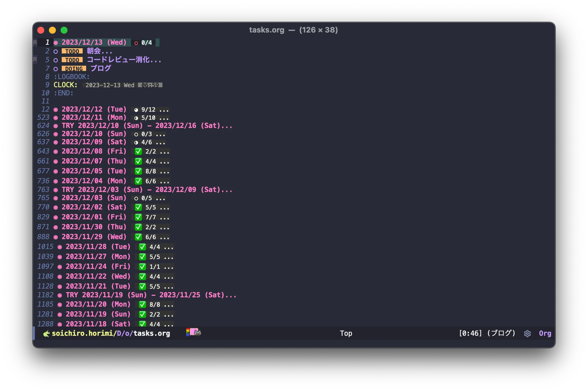
Task: Click the 2023-12-13 Wed clock timestamp
Action: [110, 85]
